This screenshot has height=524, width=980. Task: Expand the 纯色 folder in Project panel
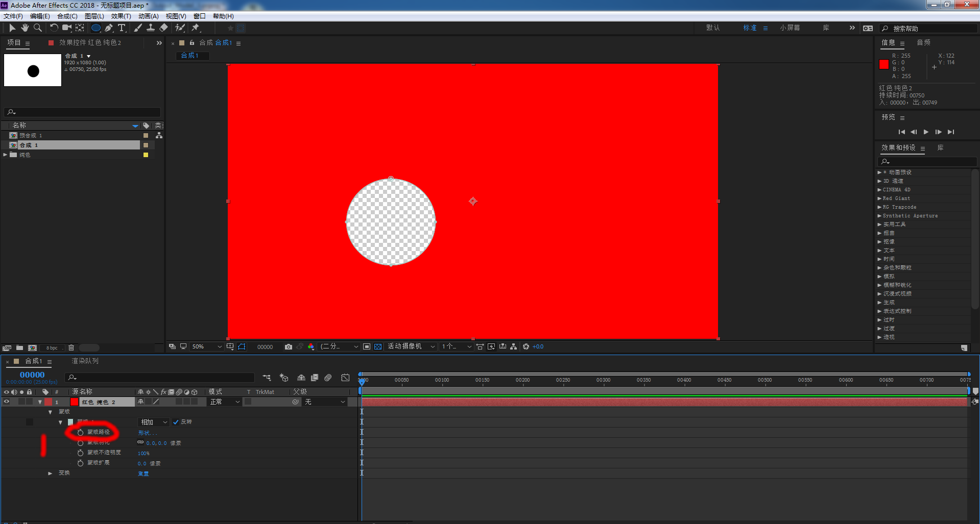(x=5, y=155)
